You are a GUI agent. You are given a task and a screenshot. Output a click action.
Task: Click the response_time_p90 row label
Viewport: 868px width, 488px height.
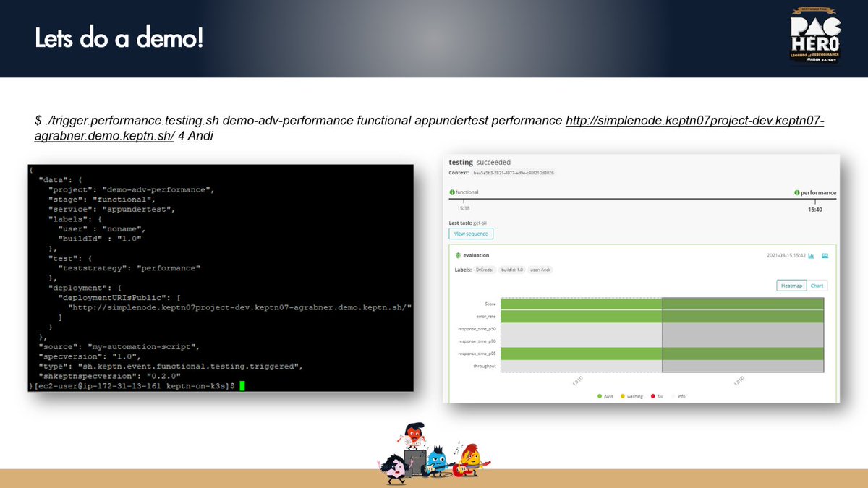[x=477, y=341]
